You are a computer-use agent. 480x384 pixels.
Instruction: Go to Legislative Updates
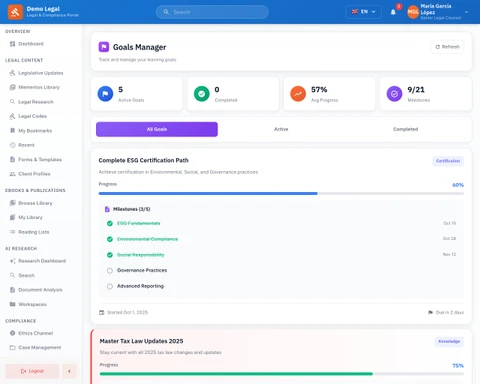coord(36,73)
